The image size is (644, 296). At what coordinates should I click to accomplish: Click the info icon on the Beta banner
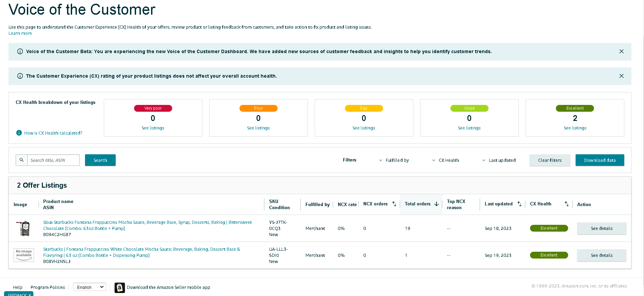(x=20, y=51)
